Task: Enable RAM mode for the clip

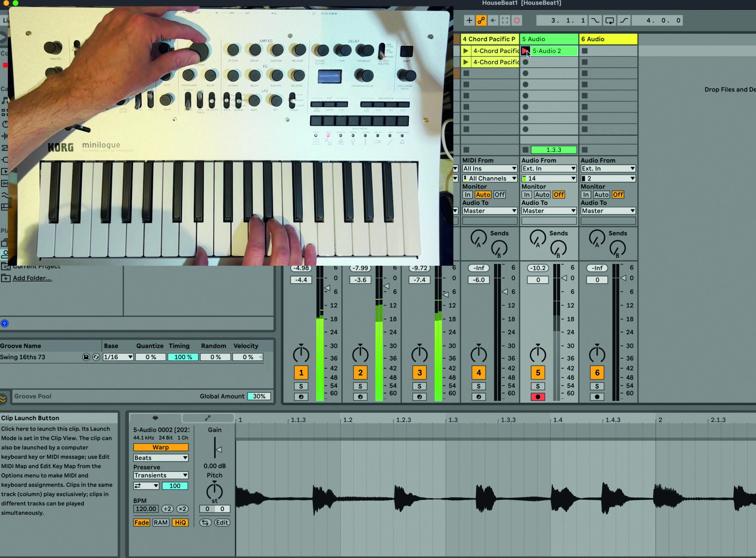Action: tap(160, 523)
